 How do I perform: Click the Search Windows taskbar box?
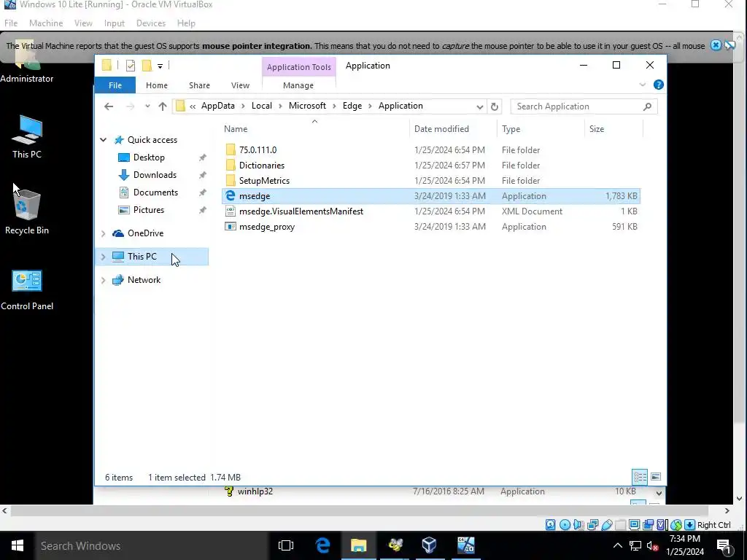[152, 545]
